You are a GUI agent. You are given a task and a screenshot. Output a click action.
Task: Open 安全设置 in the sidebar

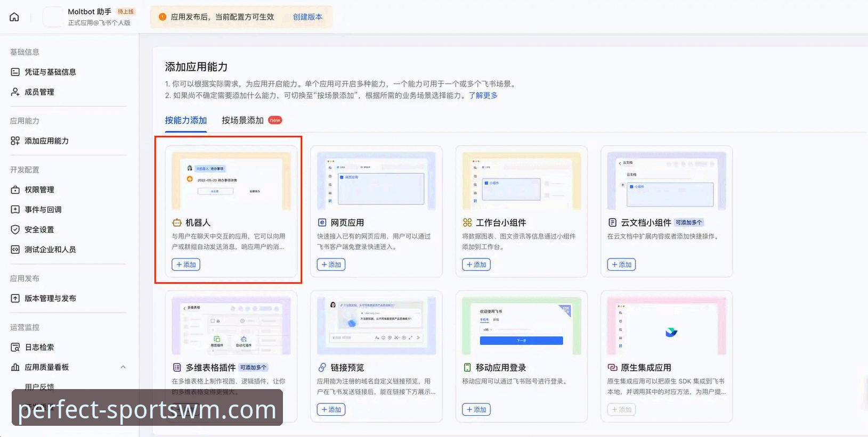pyautogui.click(x=39, y=230)
